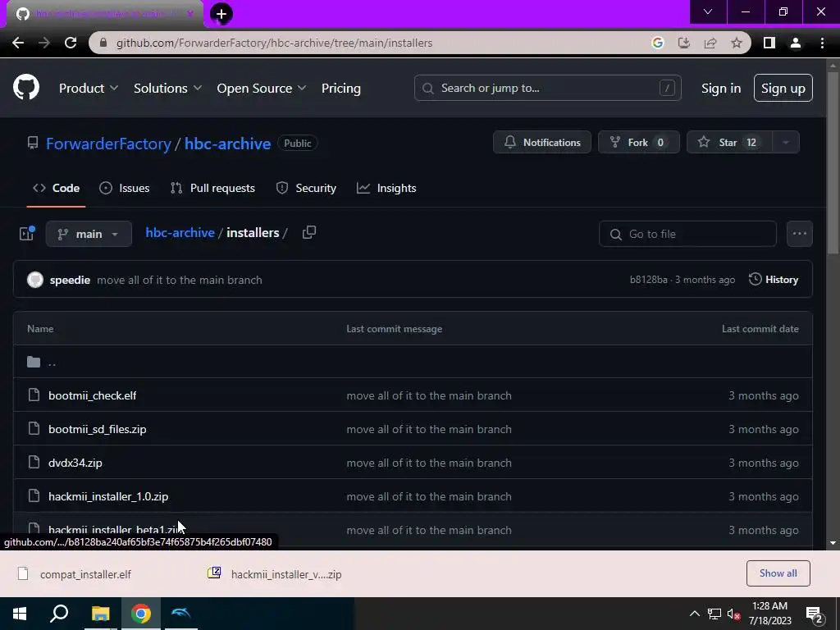Open the Star lists dropdown arrow
Screen dimensions: 840x630
(786, 142)
